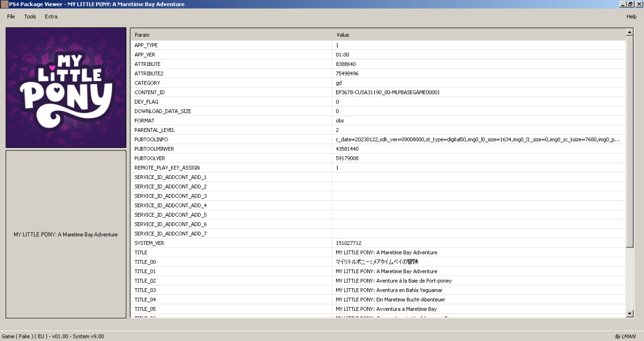Minimize the PS4 Package Viewer window
The height and width of the screenshot is (341, 644).
622,4
